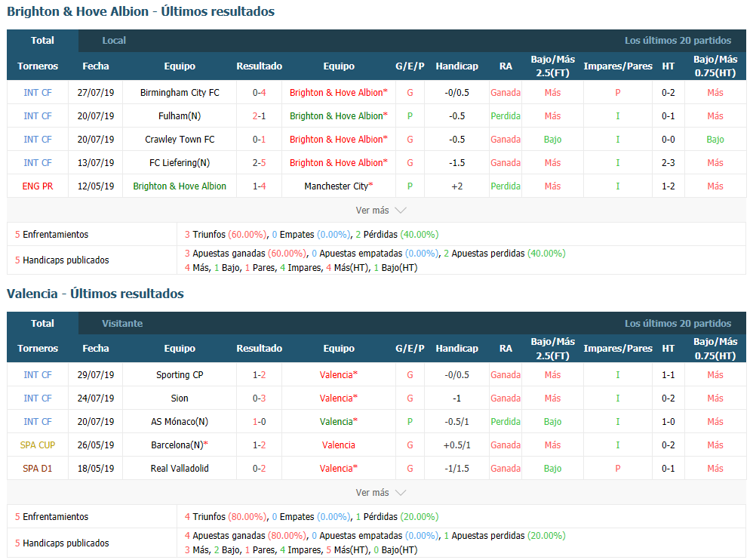Select Brighton table Total tab
750x560 pixels.
pyautogui.click(x=42, y=41)
